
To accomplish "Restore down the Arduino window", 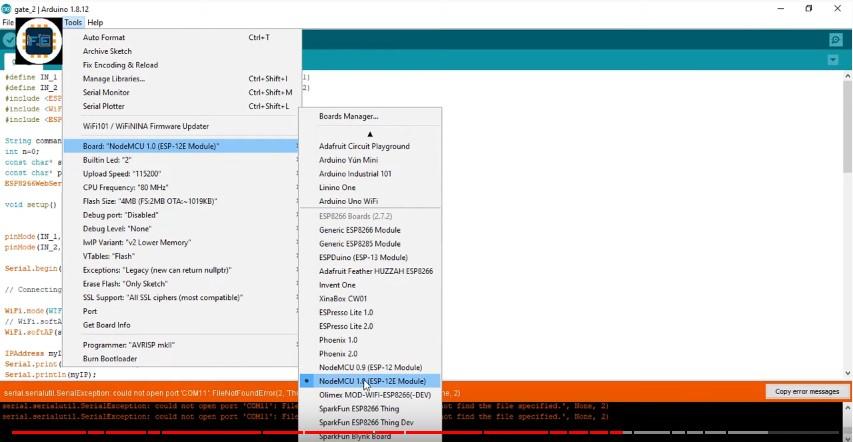I will coord(809,9).
